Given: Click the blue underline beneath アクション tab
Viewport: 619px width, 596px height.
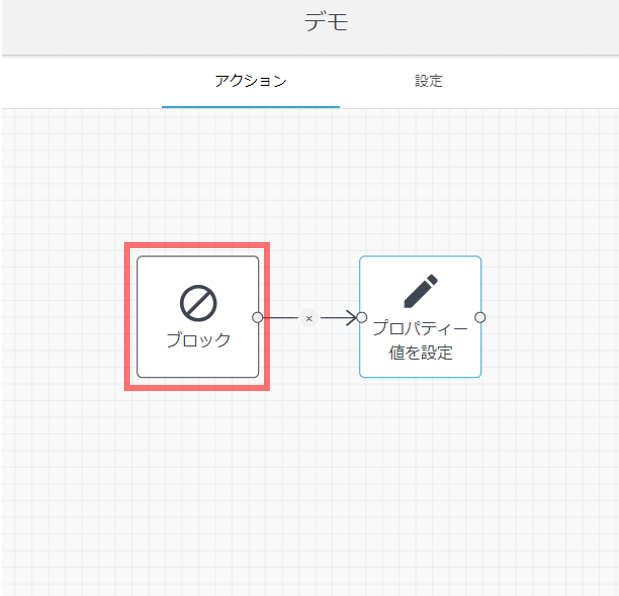Looking at the screenshot, I should [x=250, y=106].
